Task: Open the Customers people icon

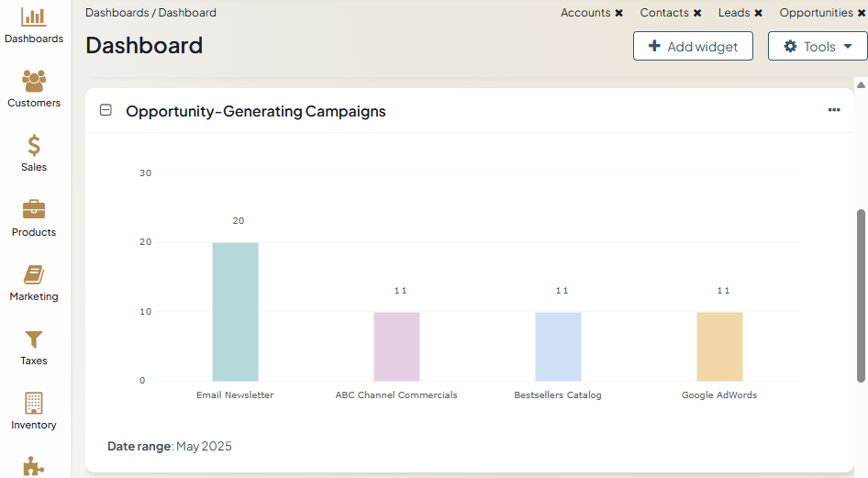Action: coord(34,81)
